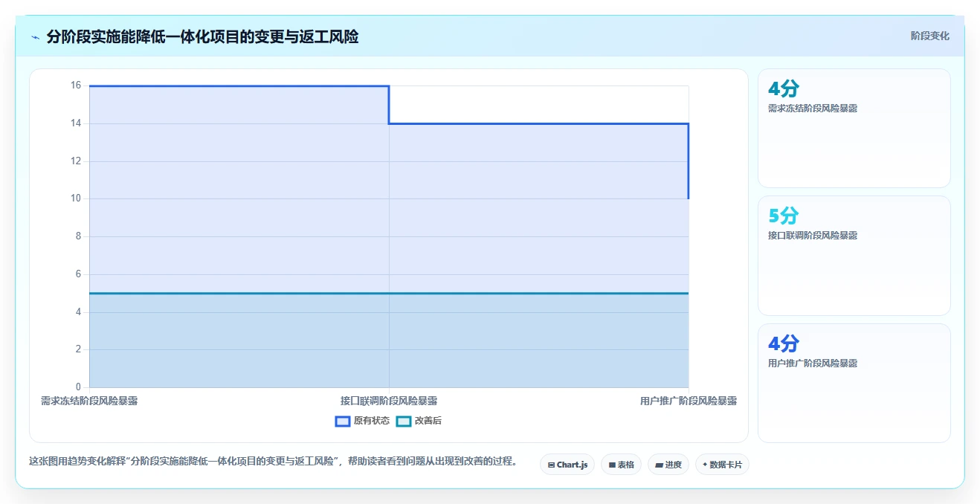The width and height of the screenshot is (980, 504).
Task: Click the y-axis value 6
Action: pos(78,274)
